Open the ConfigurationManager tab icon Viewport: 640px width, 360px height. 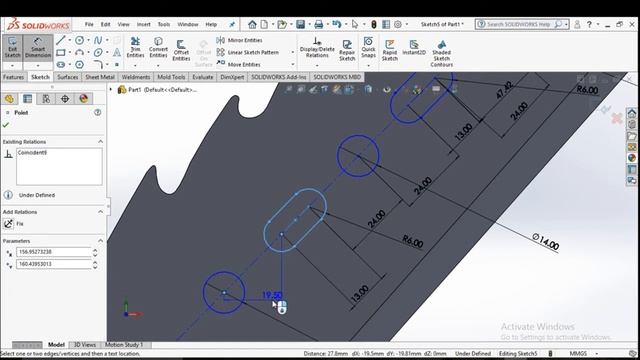46,99
